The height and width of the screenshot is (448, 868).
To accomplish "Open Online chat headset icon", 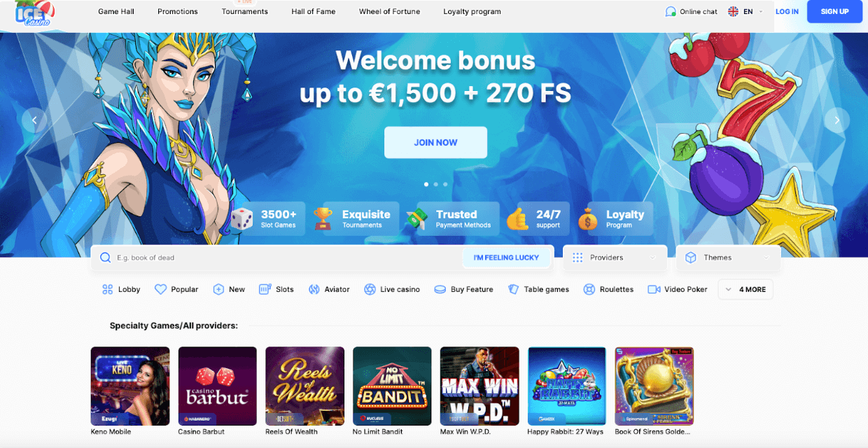I will tap(671, 11).
